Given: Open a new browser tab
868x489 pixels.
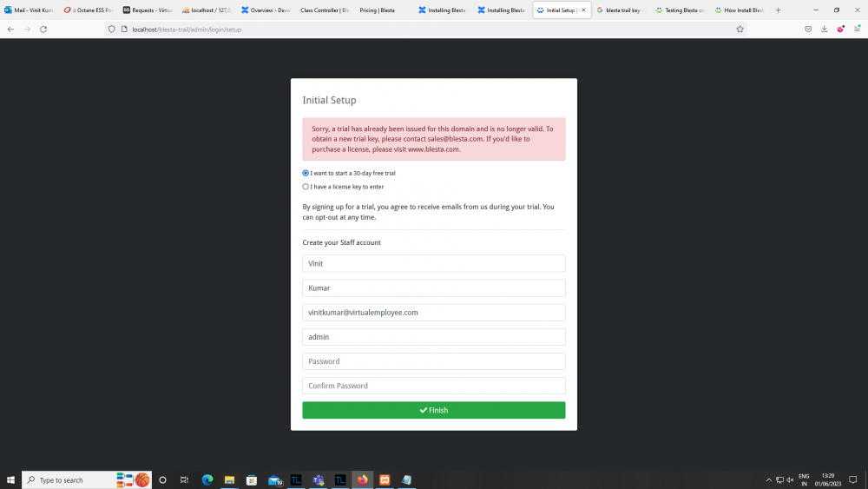Looking at the screenshot, I should click(x=778, y=10).
